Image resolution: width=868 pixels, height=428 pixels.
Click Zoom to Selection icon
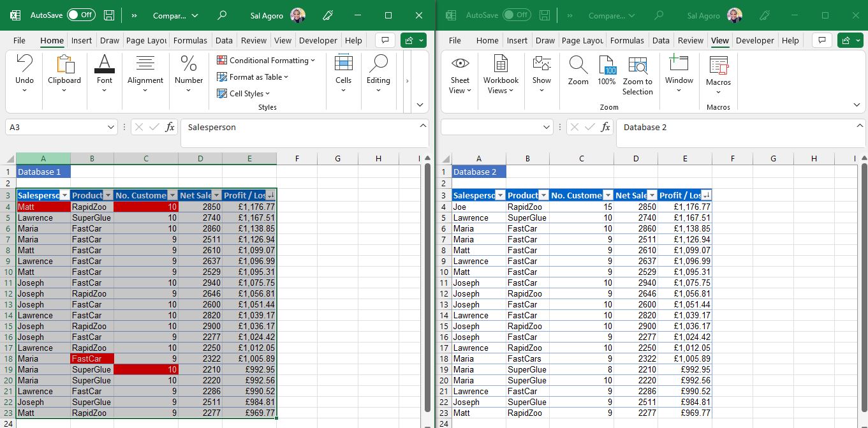(x=637, y=65)
